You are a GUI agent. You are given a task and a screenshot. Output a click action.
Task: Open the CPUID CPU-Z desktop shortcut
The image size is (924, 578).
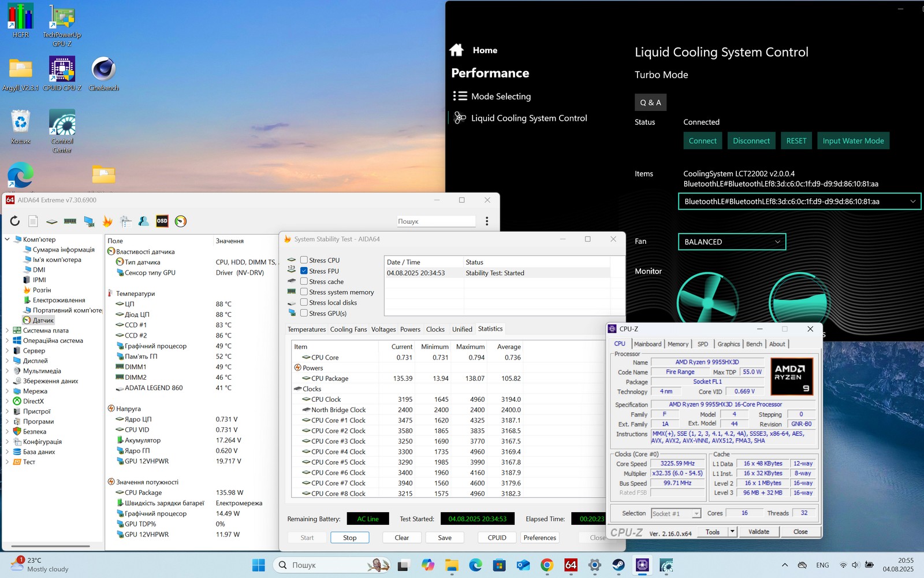pos(62,74)
